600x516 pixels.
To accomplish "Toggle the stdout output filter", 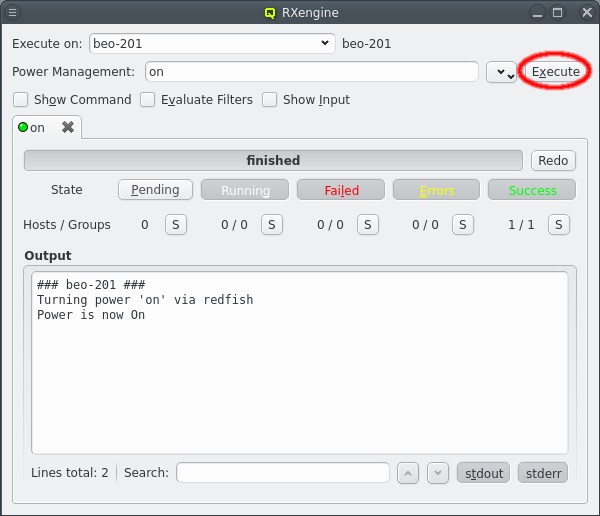I will 484,473.
